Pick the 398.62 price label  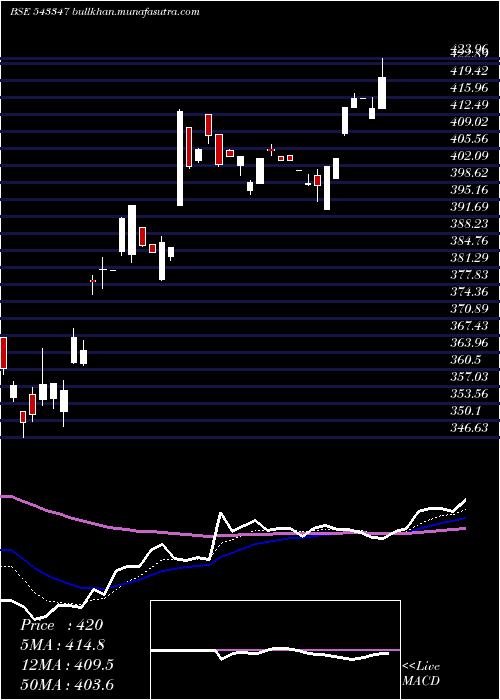[469, 173]
